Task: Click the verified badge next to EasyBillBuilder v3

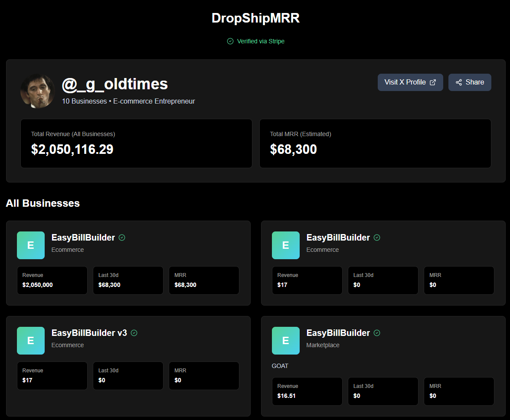Action: tap(134, 332)
